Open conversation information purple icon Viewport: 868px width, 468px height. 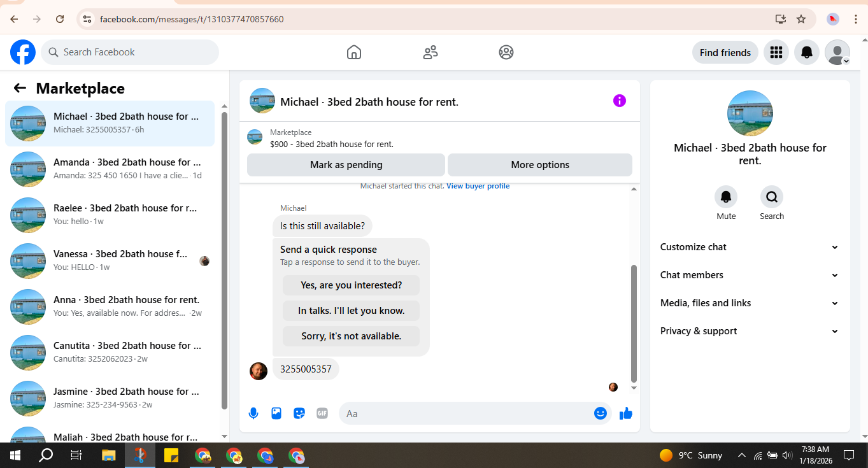(x=620, y=101)
